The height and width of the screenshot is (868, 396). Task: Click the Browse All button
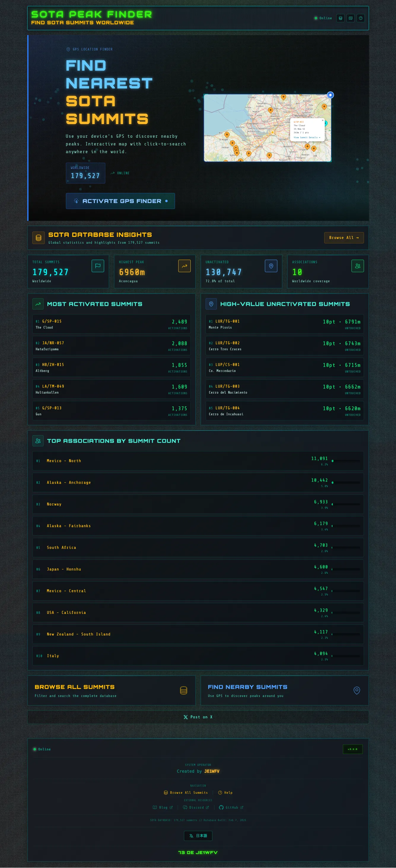click(x=343, y=237)
